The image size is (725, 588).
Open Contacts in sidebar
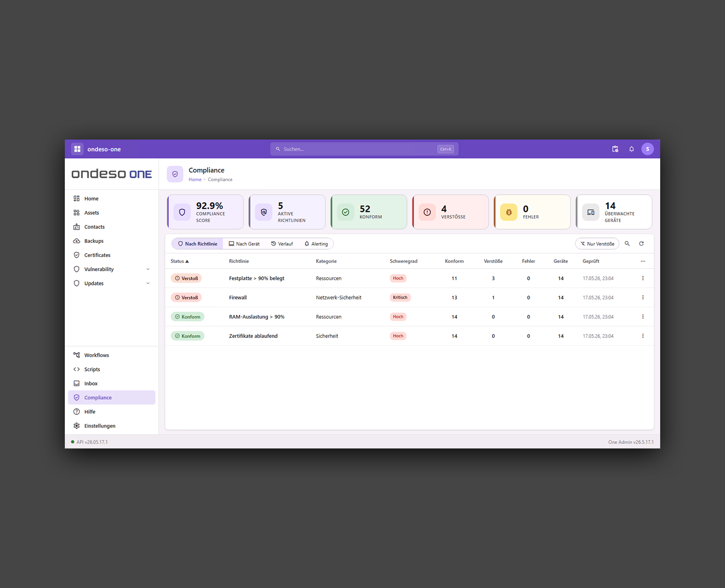111,227
